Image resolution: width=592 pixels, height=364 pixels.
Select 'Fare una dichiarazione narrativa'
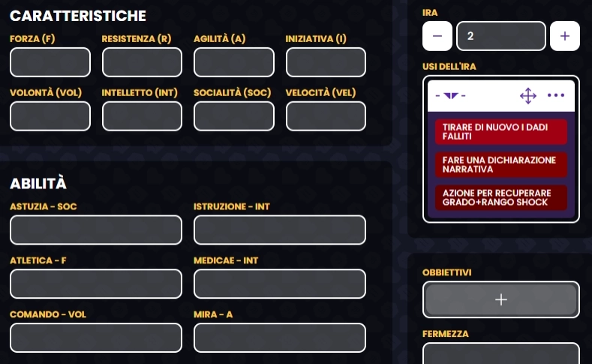pos(500,164)
